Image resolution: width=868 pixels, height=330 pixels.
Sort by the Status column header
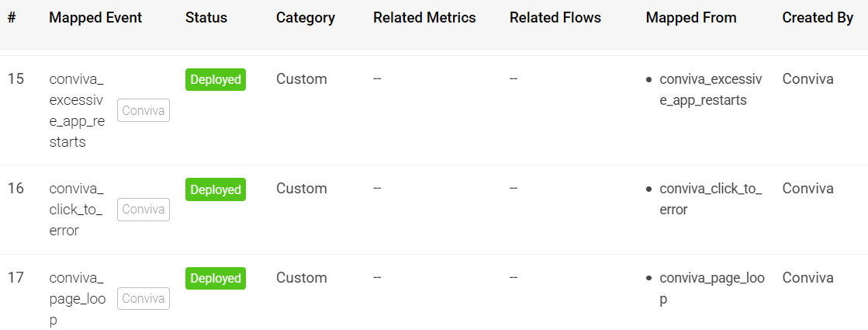(x=206, y=18)
